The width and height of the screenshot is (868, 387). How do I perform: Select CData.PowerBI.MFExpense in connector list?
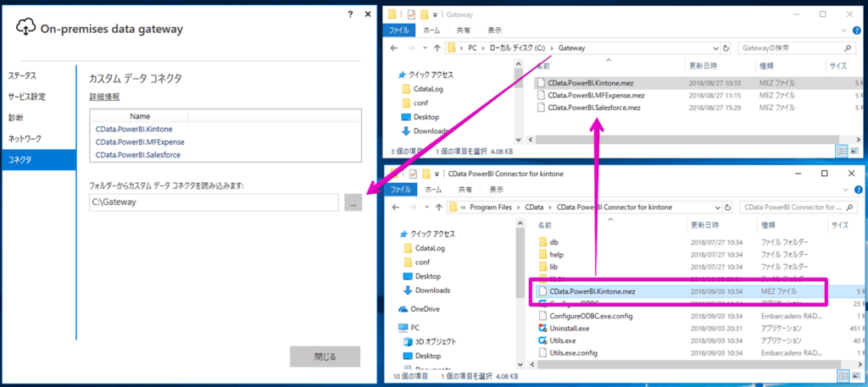point(140,142)
